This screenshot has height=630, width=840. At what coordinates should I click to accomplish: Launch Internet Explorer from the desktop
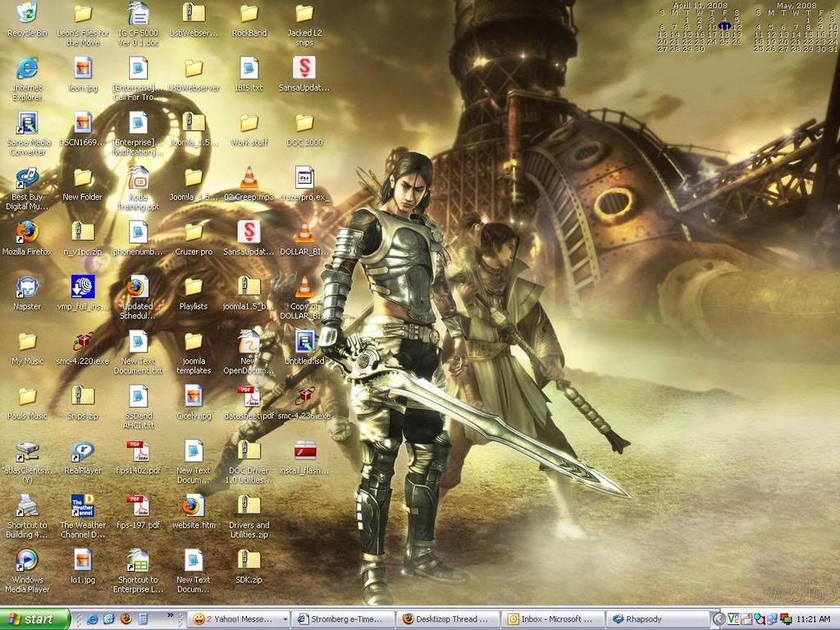point(27,80)
